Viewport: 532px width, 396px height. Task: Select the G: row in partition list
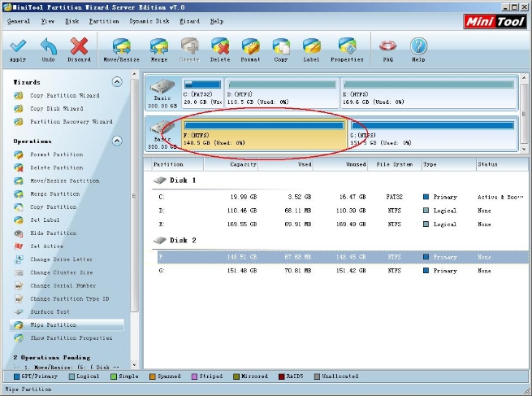click(x=341, y=271)
